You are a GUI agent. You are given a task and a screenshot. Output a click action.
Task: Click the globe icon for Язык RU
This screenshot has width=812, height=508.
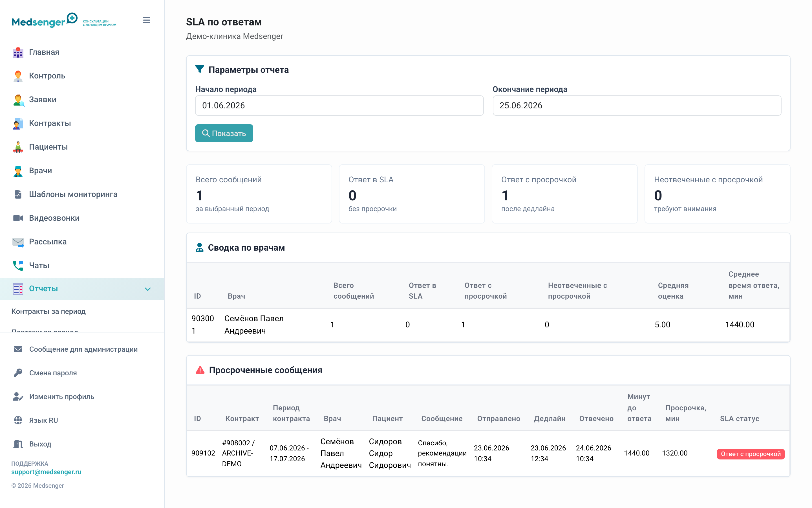click(x=18, y=420)
